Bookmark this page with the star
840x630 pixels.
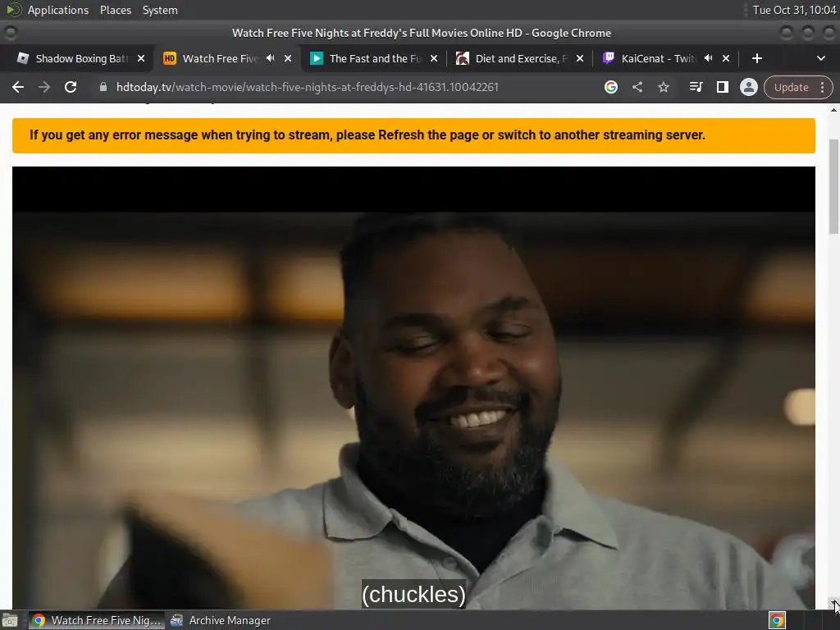coord(663,87)
